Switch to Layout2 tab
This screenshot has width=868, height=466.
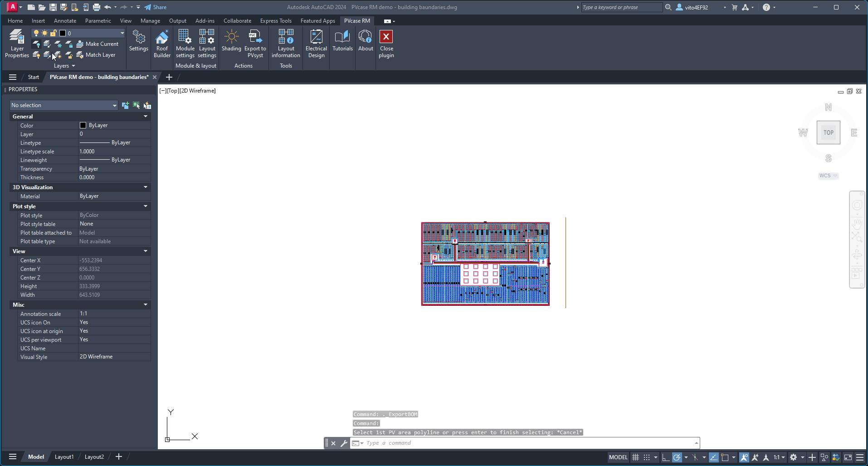[x=94, y=457]
